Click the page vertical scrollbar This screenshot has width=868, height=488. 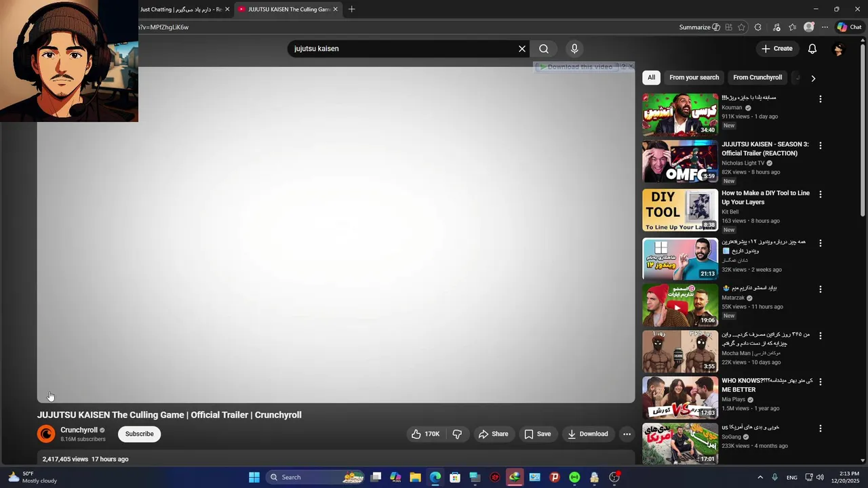863,129
